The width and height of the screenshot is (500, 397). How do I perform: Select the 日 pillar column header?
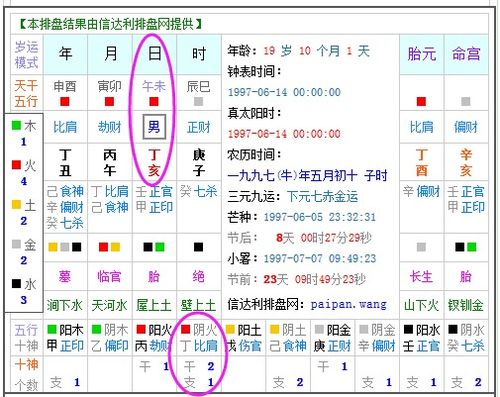[x=154, y=54]
